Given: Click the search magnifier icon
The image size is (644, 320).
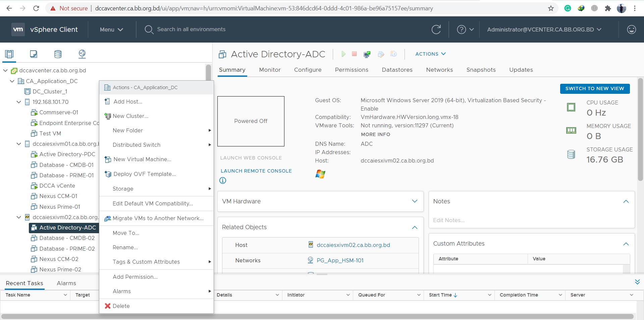Looking at the screenshot, I should point(149,29).
